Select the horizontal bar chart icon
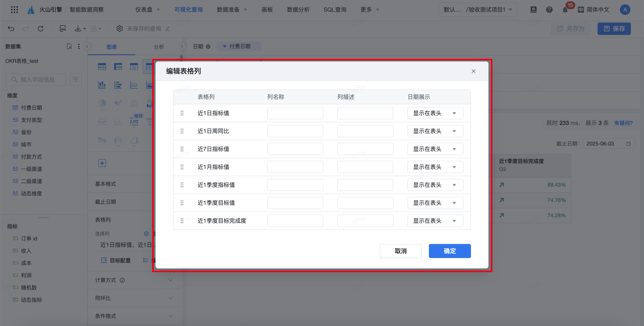644x326 pixels. coord(118,85)
